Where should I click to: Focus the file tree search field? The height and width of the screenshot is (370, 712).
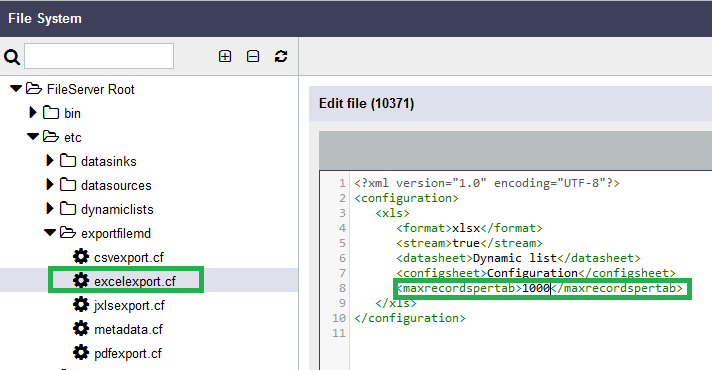click(x=99, y=56)
